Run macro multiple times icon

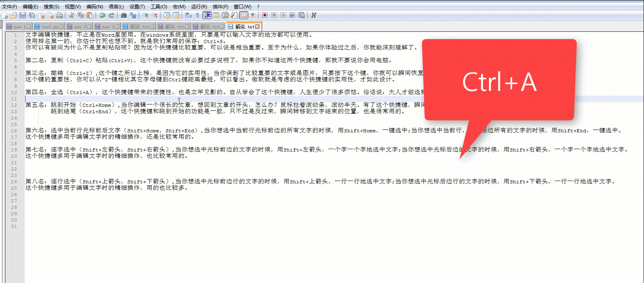point(292,15)
